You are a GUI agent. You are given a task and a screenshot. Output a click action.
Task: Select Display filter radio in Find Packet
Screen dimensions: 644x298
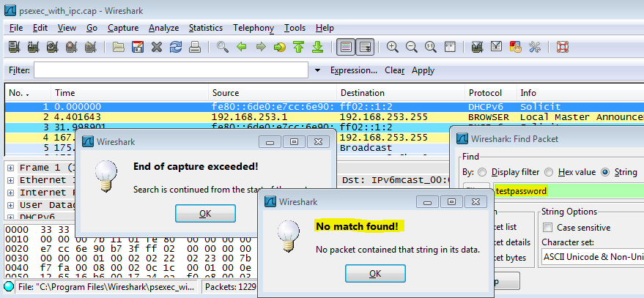[x=482, y=172]
